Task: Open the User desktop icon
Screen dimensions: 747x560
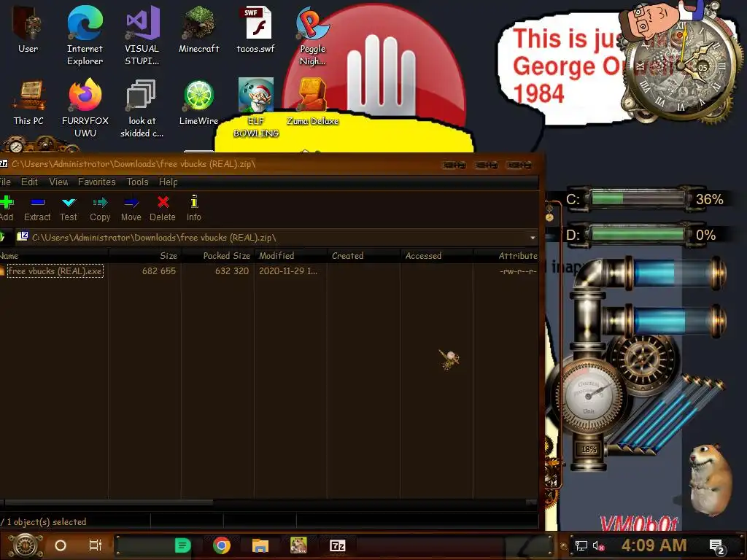Action: [x=28, y=29]
